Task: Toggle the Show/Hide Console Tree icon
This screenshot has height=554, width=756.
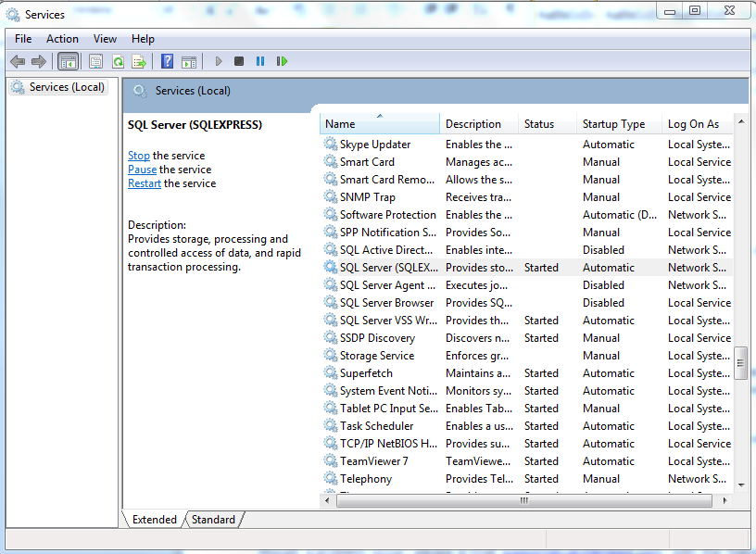Action: [68, 61]
